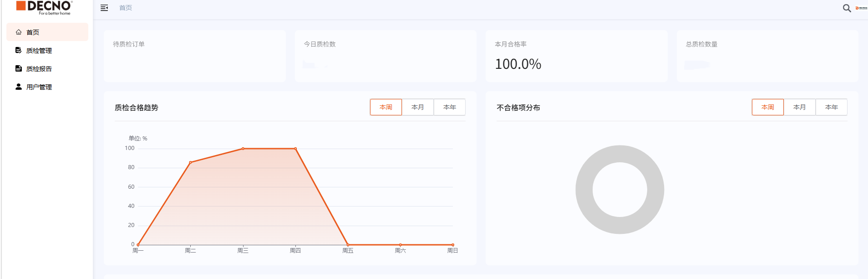Viewport: 868px width, 279px height.
Task: Open the 本月合格率 100.0% card
Action: [x=576, y=56]
